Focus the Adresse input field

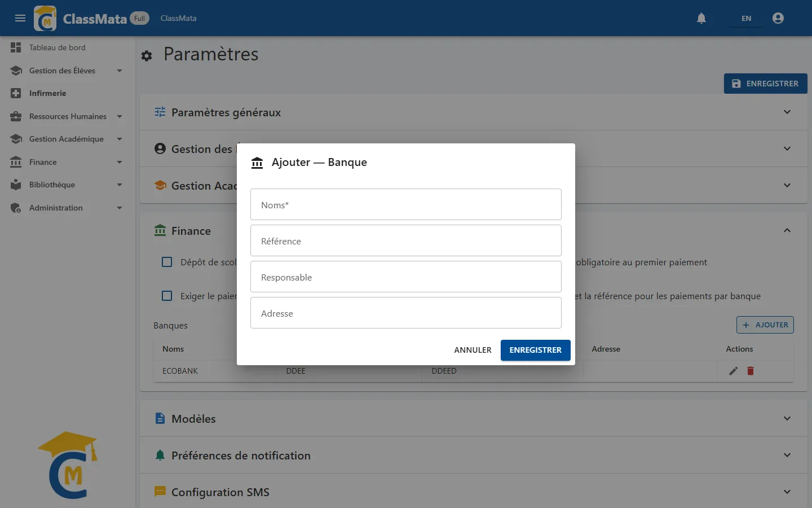pos(406,313)
